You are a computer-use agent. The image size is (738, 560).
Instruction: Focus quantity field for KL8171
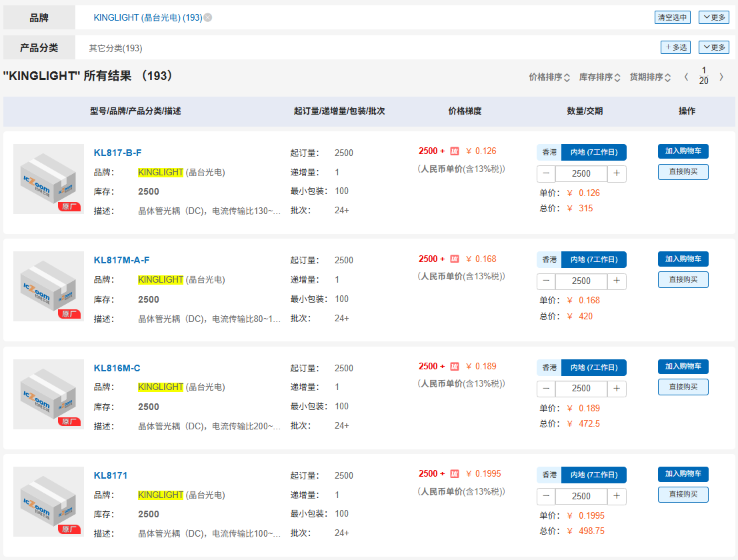pos(581,496)
